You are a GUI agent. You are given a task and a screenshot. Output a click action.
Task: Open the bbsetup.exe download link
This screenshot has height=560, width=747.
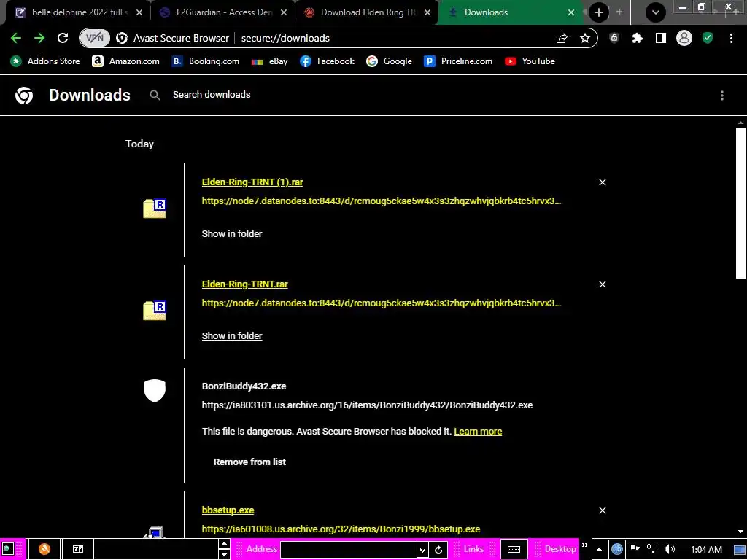pyautogui.click(x=228, y=510)
